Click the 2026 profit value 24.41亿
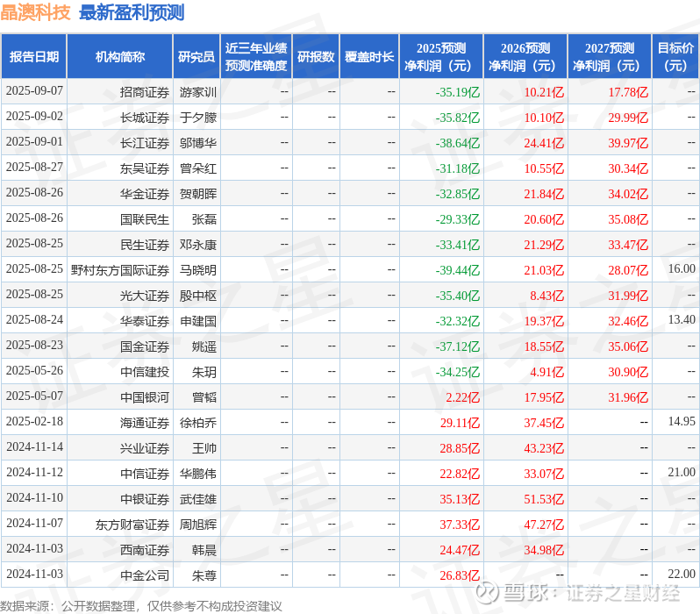Image resolution: width=700 pixels, height=614 pixels. (544, 143)
